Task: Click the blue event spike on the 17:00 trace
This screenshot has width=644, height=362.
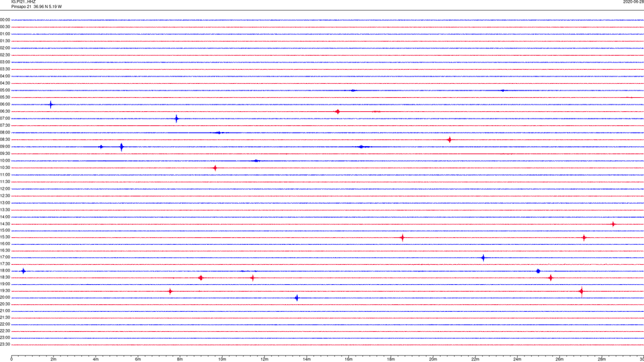Action: (x=484, y=257)
